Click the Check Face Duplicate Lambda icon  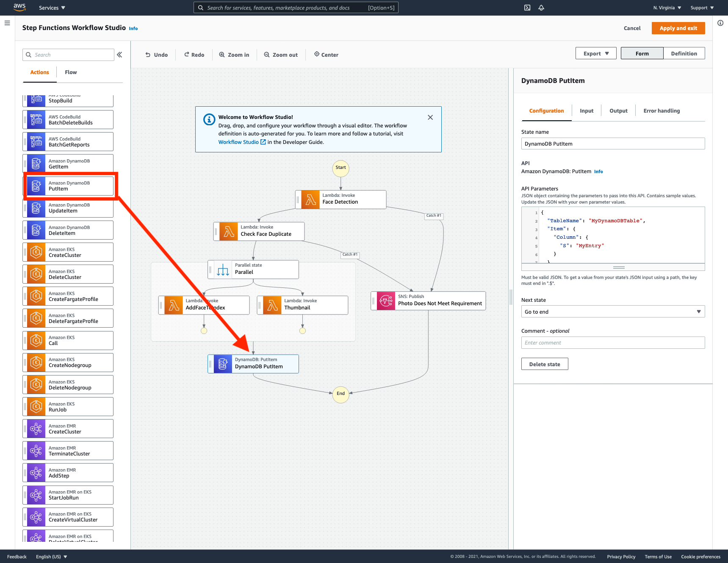[229, 231]
